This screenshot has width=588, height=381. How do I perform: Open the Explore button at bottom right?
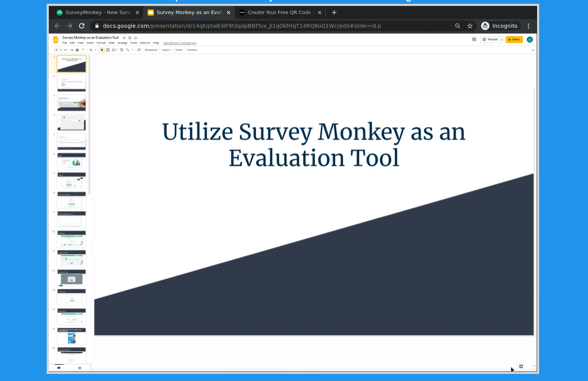(x=521, y=366)
